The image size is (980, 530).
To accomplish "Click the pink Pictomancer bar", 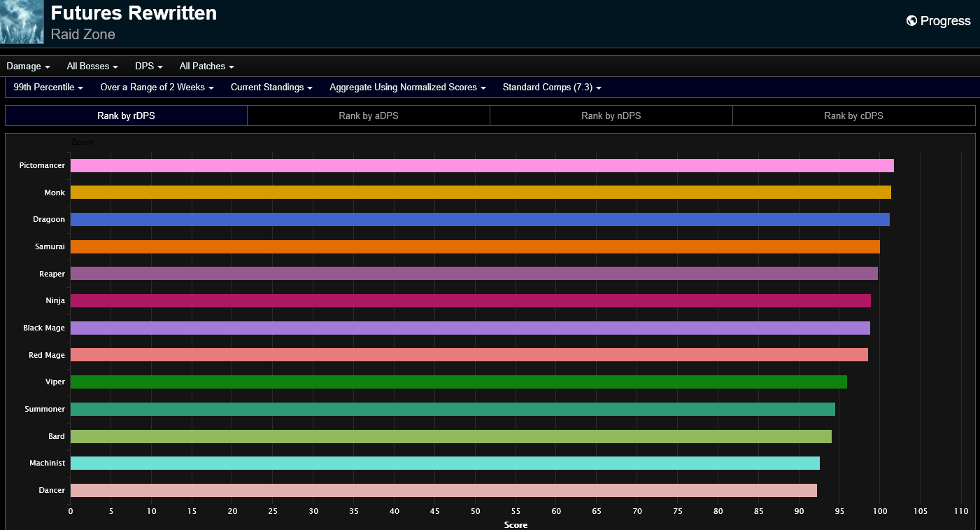I will pyautogui.click(x=482, y=166).
